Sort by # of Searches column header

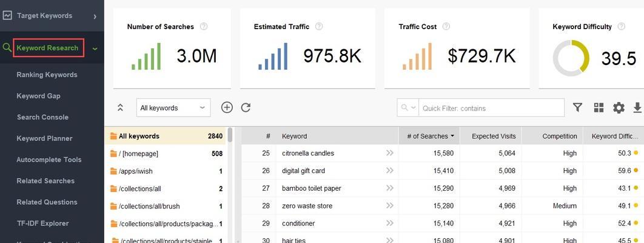(429, 136)
